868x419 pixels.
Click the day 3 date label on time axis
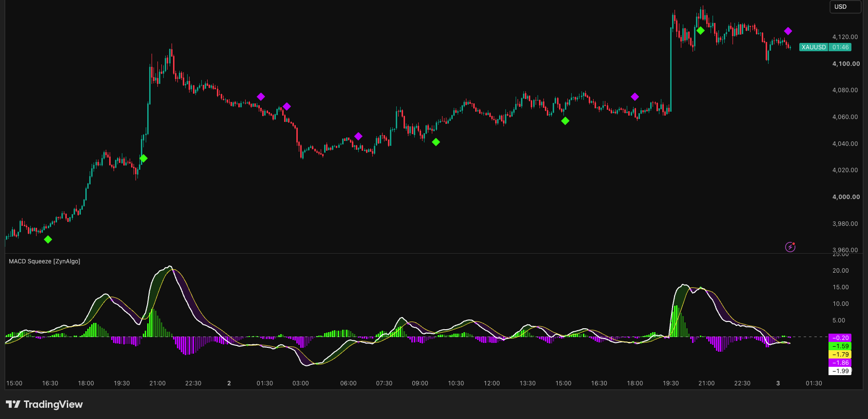778,383
